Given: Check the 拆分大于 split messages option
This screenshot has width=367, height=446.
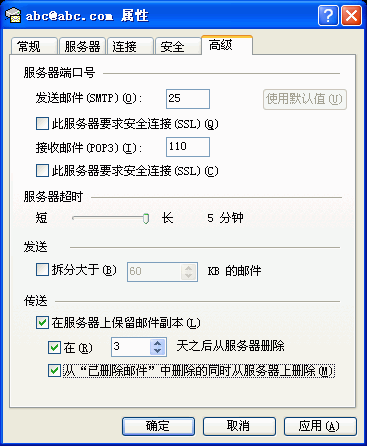Looking at the screenshot, I should pyautogui.click(x=42, y=270).
